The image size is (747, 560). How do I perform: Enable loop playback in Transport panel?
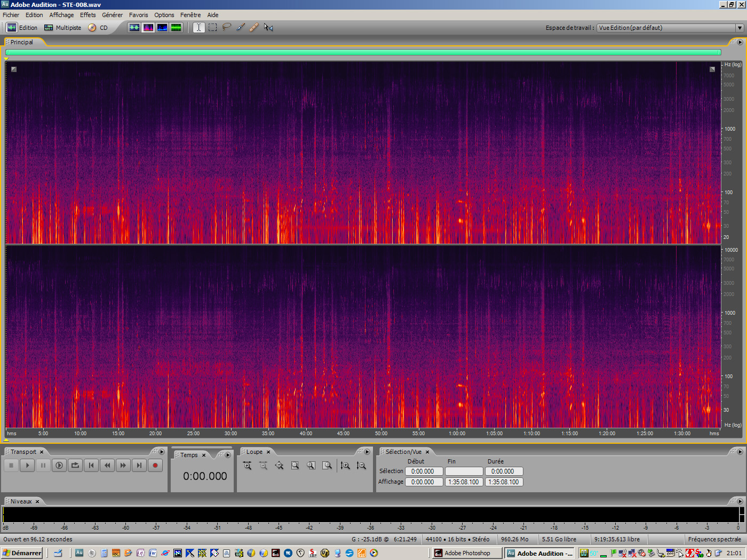coord(75,465)
